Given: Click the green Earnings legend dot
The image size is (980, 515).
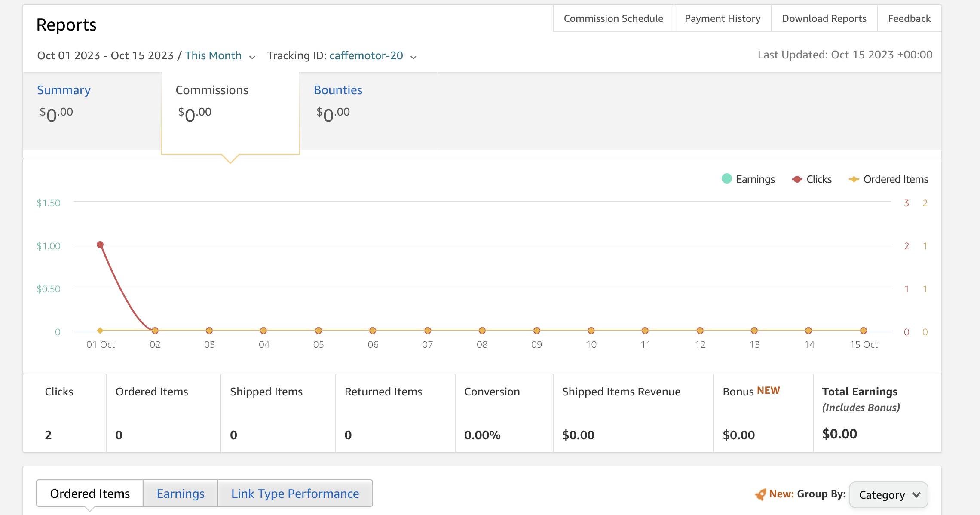Looking at the screenshot, I should coord(727,178).
